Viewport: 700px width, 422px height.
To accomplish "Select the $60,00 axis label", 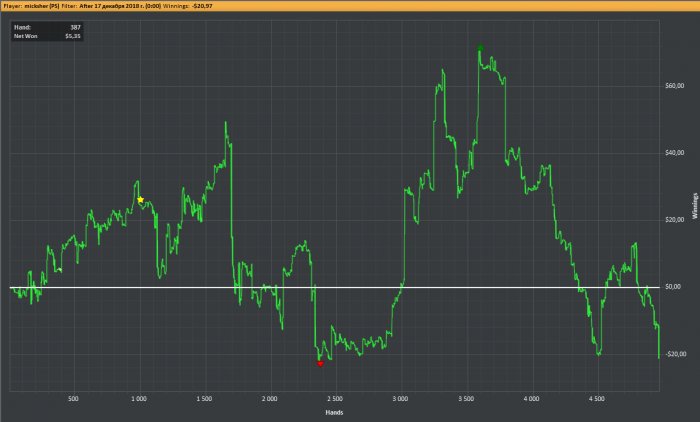I will [674, 86].
